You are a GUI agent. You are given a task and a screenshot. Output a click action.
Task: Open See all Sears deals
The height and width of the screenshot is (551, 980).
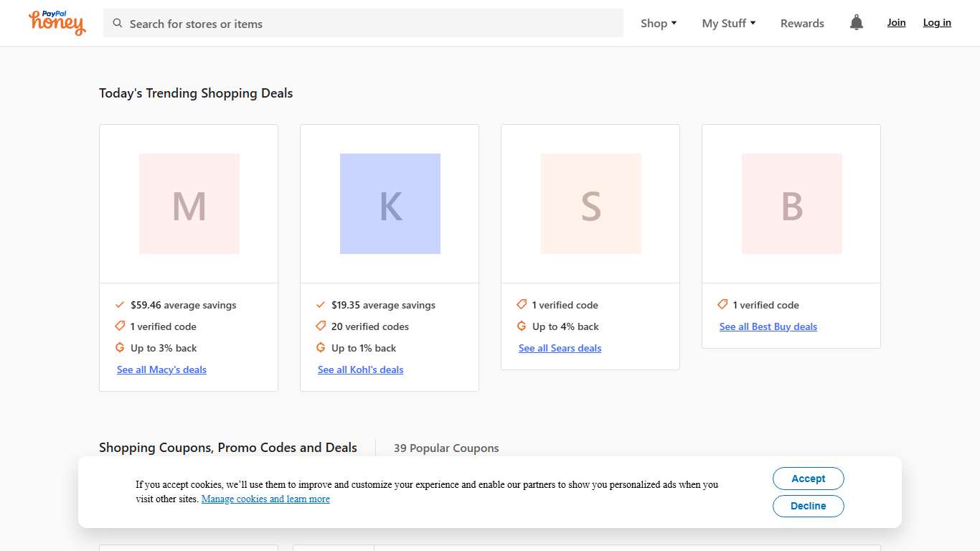560,348
